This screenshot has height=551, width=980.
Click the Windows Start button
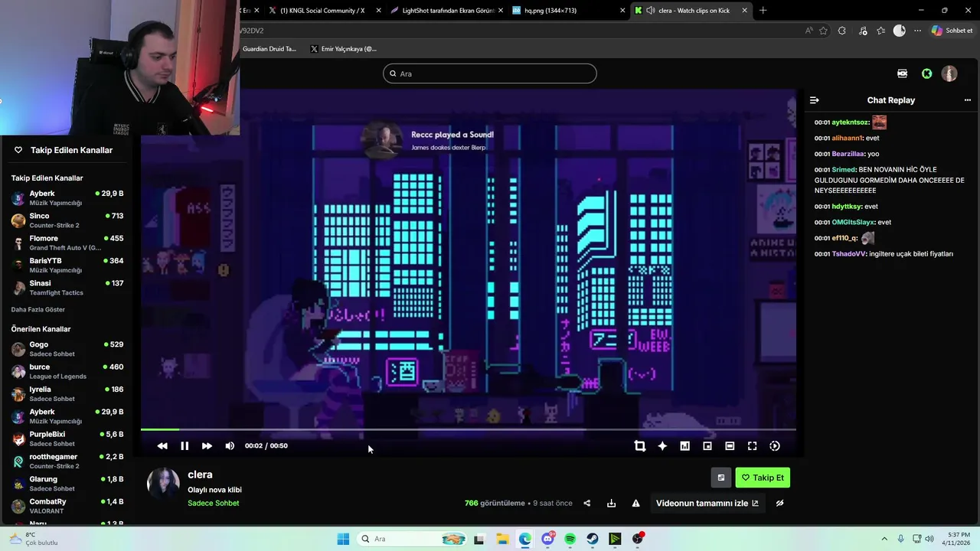(343, 539)
